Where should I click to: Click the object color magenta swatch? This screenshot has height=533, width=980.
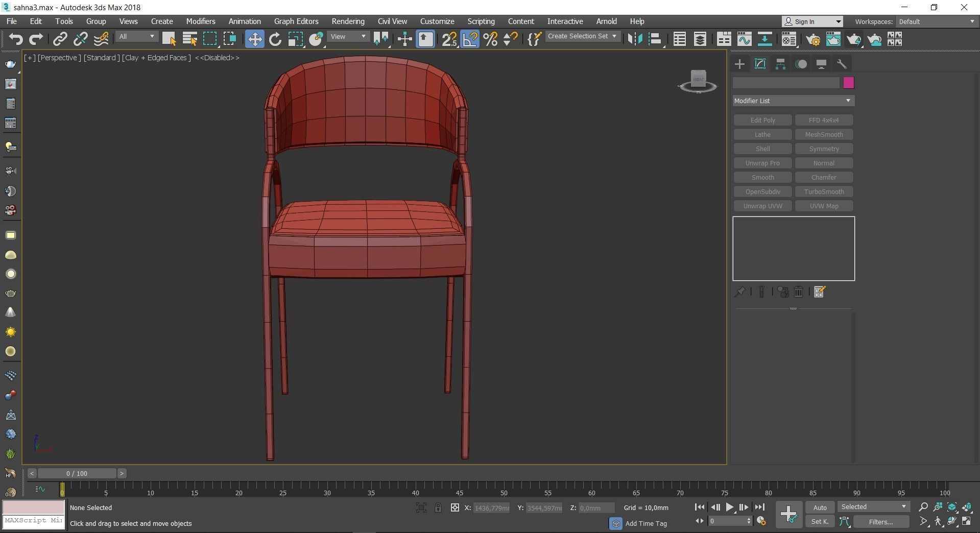[x=849, y=83]
